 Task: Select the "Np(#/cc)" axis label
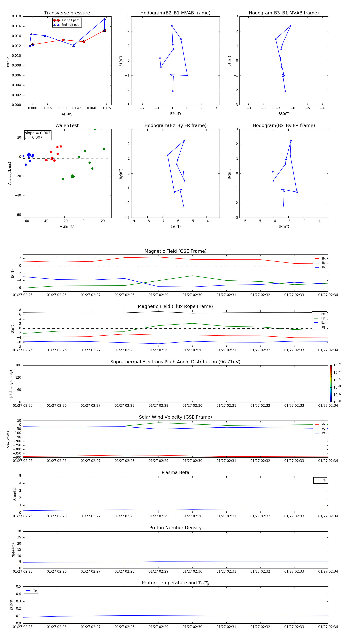coord(13,550)
